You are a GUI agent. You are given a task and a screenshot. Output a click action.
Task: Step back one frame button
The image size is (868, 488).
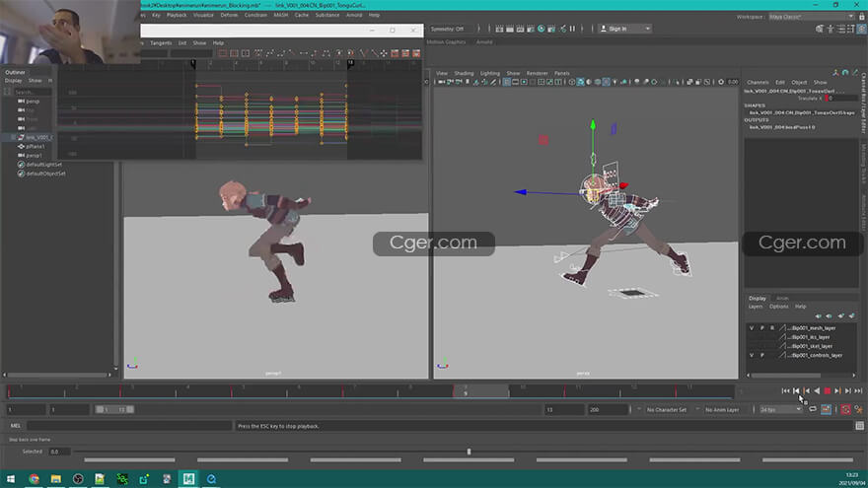coord(796,390)
